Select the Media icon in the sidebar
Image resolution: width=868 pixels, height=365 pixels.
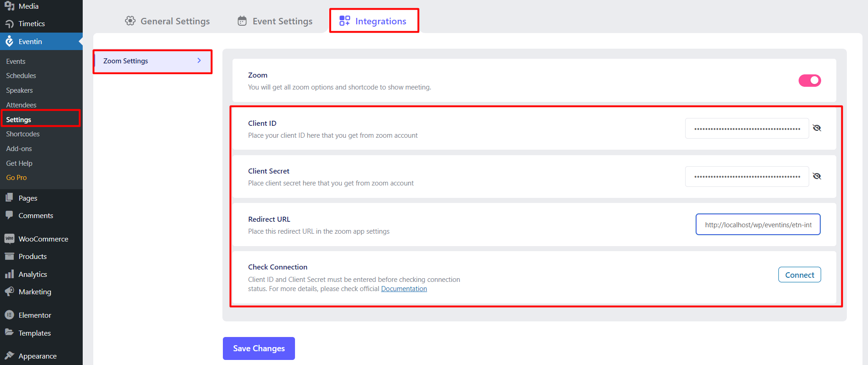[x=9, y=6]
